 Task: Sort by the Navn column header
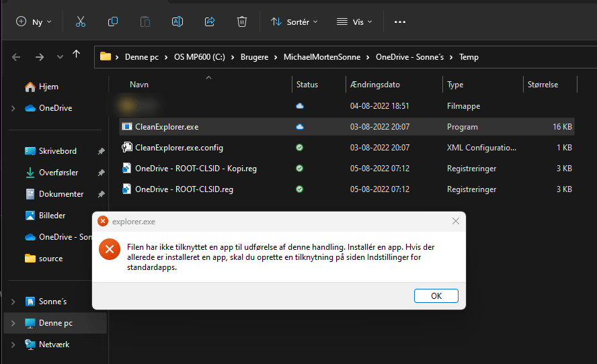[139, 85]
